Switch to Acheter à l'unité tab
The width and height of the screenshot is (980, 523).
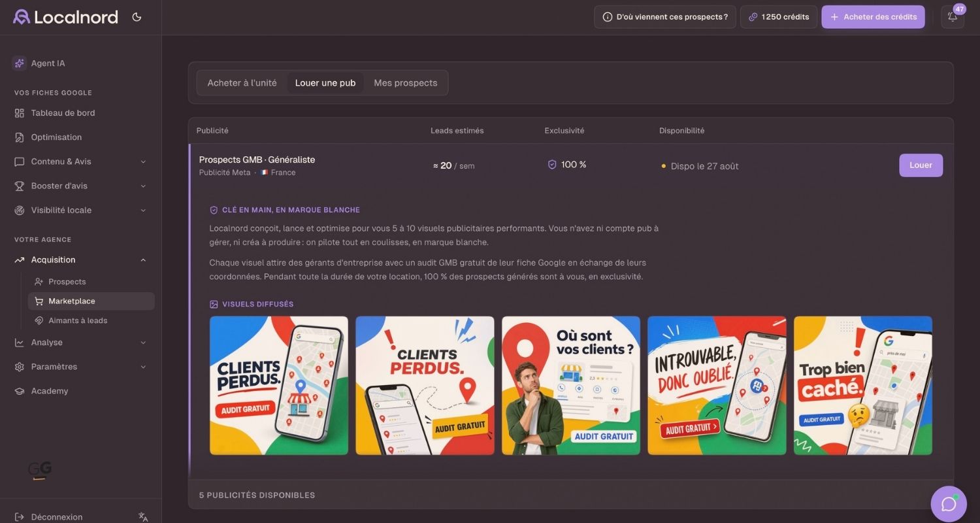point(242,83)
